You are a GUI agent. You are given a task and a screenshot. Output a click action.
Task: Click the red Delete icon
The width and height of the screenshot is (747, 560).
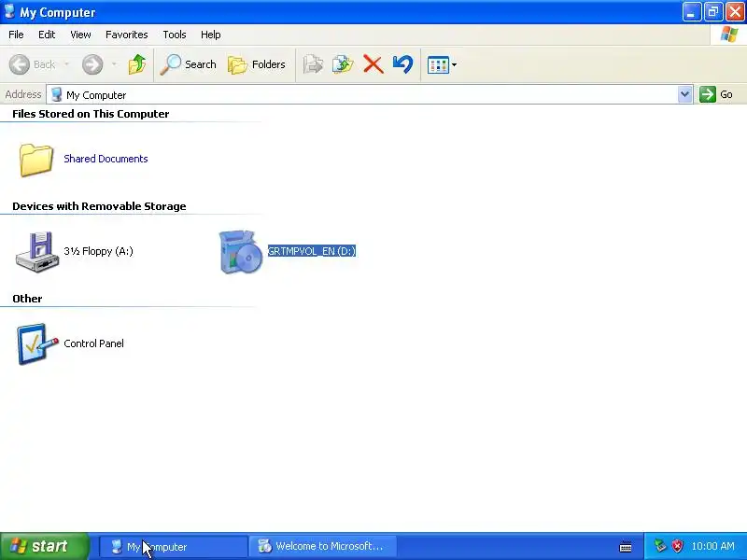tap(373, 64)
